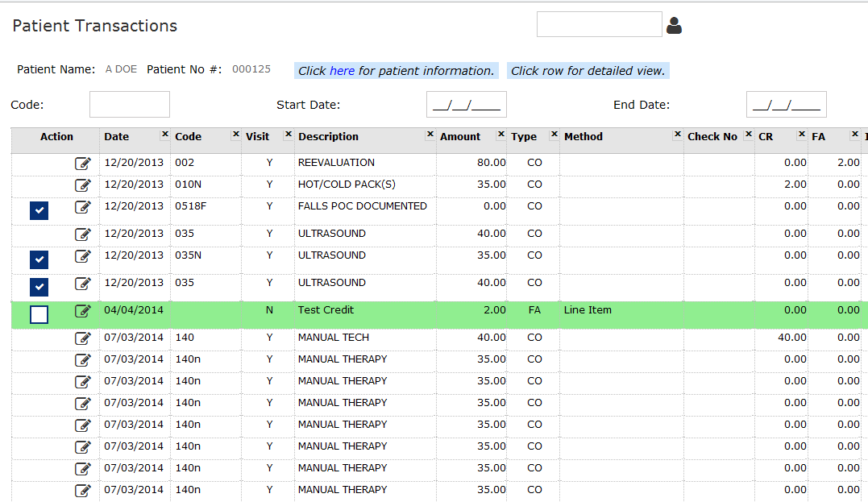The image size is (868, 502).
Task: Edit the Test Credit transaction
Action: [x=83, y=311]
